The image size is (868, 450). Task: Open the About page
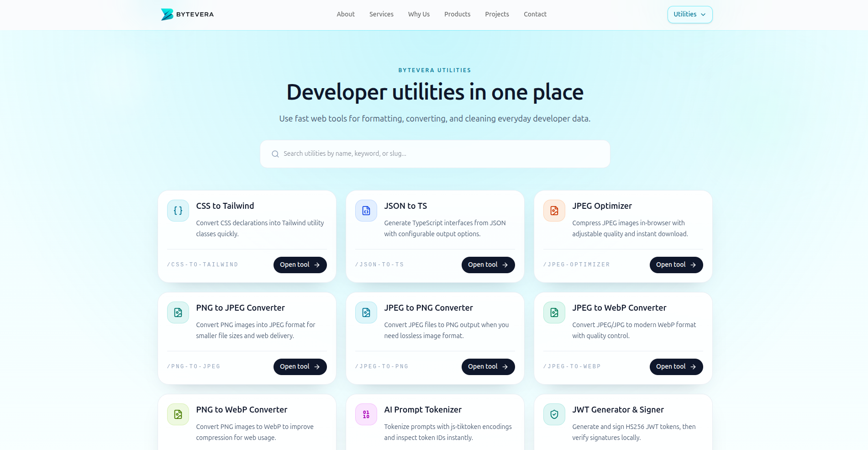346,14
